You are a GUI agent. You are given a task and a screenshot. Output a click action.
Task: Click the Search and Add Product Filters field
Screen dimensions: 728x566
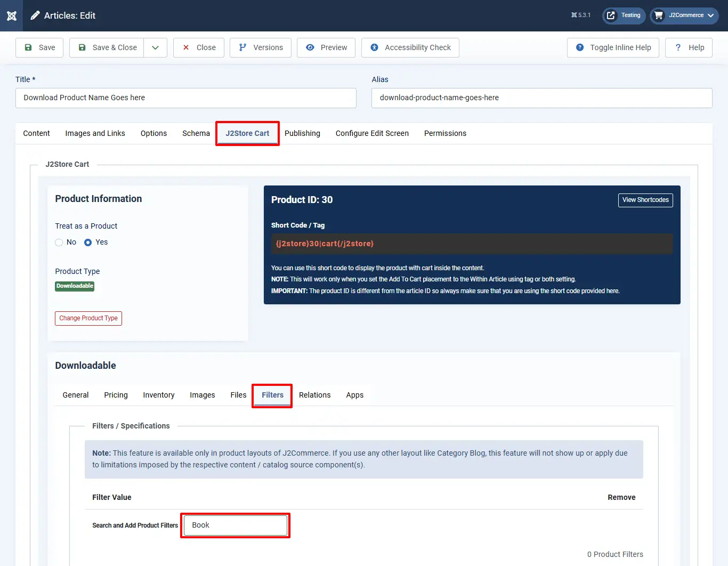[236, 525]
